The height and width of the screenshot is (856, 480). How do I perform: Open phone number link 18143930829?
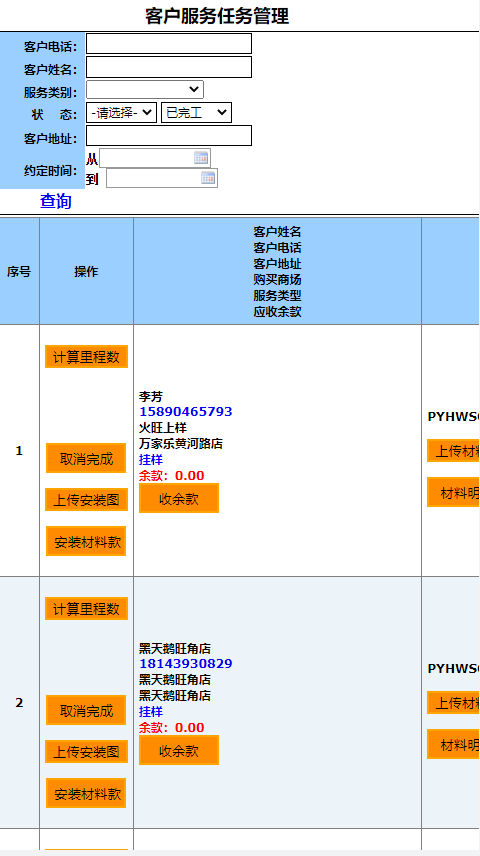(x=186, y=664)
